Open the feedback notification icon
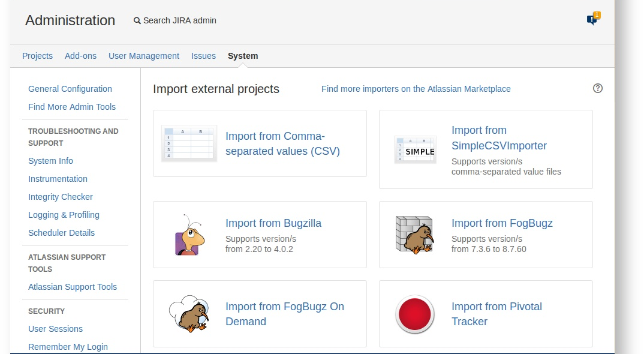 tap(592, 20)
